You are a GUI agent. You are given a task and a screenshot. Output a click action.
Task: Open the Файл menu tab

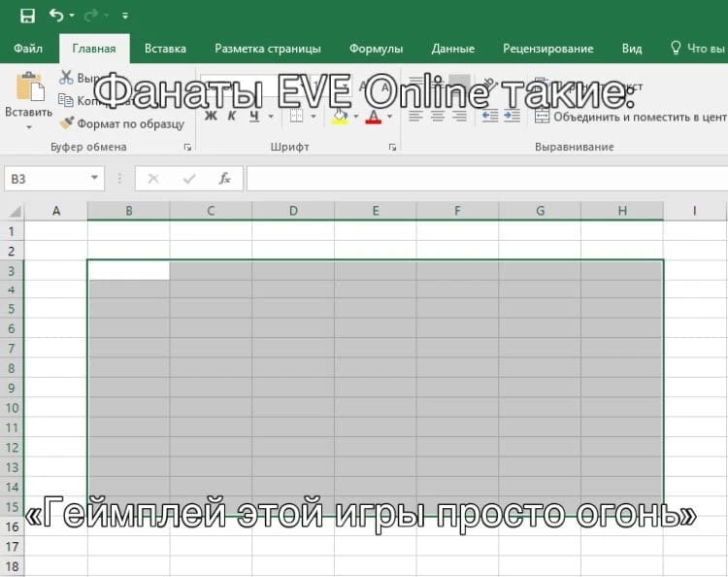28,49
